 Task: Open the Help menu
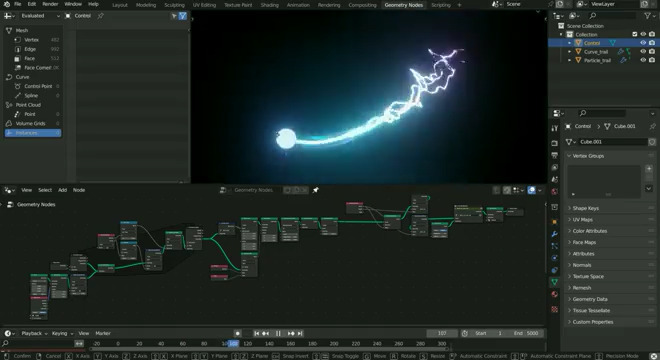point(93,4)
